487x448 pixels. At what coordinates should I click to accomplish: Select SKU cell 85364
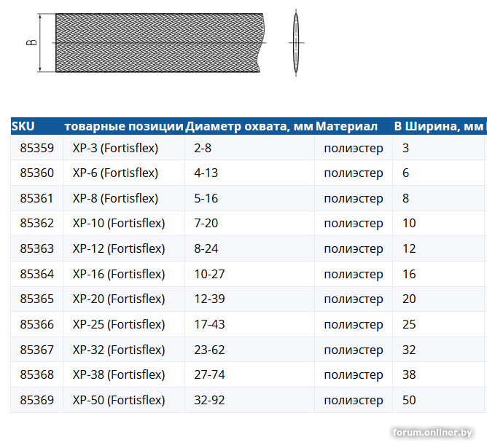pyautogui.click(x=37, y=274)
